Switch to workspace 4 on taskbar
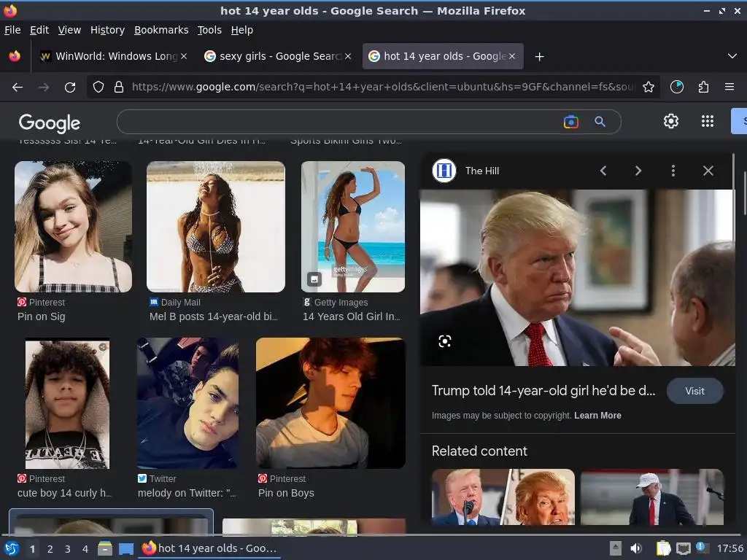The height and width of the screenshot is (560, 747). click(85, 549)
